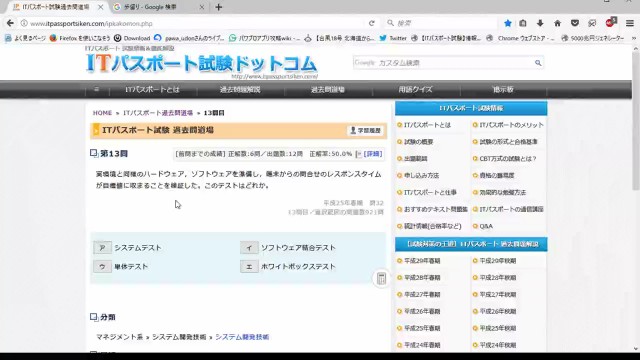The width and height of the screenshot is (640, 360).
Task: Click ITパスポート過去問道場 breadcrumb link
Action: tap(158, 113)
